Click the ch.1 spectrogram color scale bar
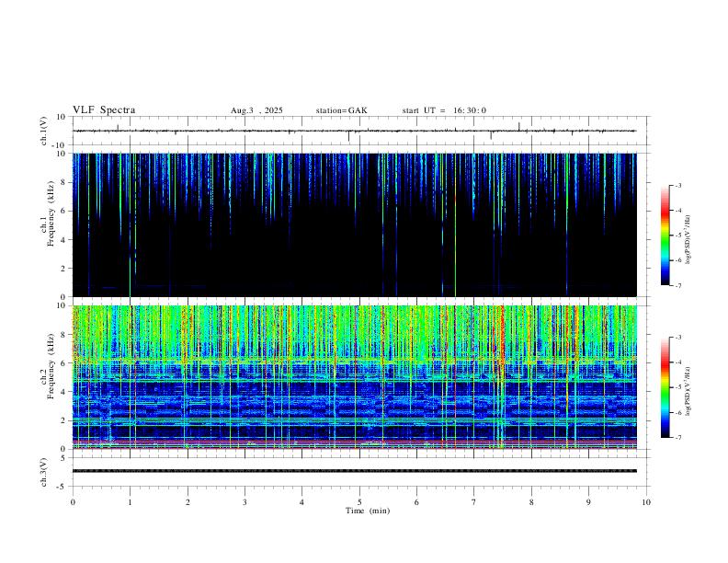Viewport: 728px width, 563px height. [x=665, y=236]
